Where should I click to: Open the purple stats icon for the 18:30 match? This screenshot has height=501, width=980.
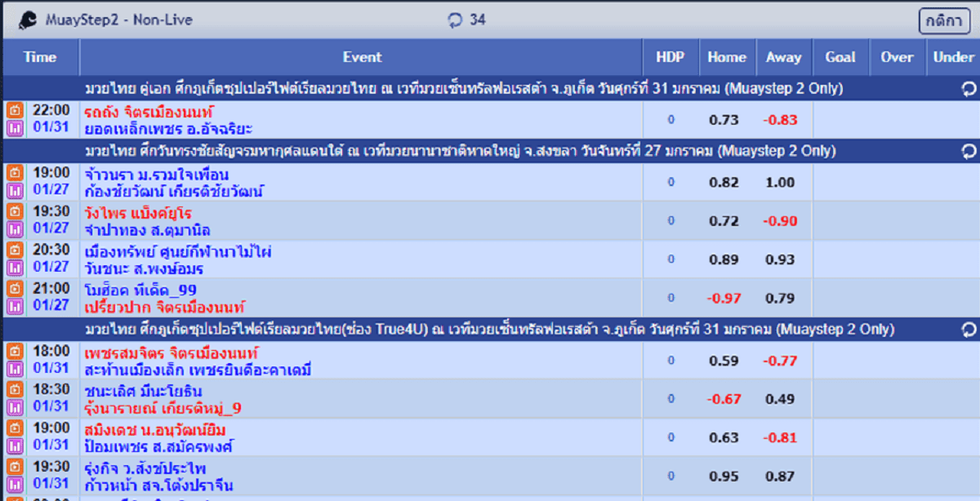point(14,406)
